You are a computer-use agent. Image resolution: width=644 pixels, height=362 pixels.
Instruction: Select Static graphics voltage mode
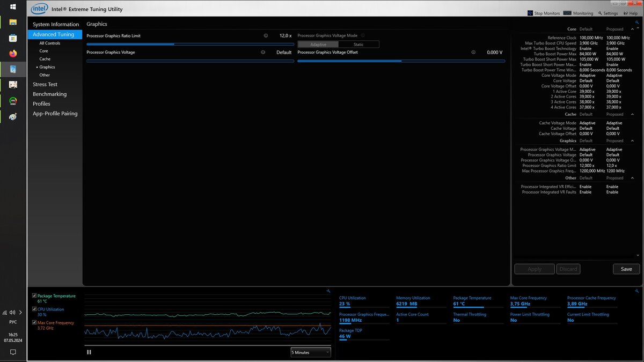[x=358, y=45]
